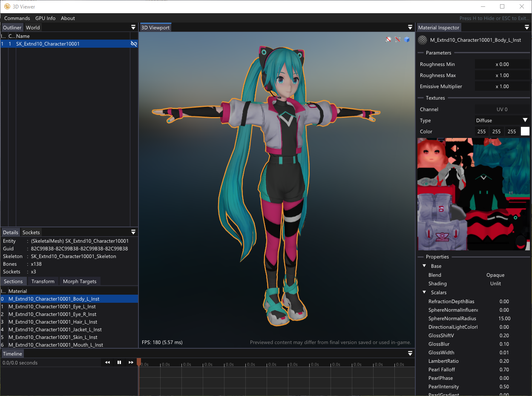
Task: Select material M_Extnd10_Character10001_Skin_L_Inst row
Action: click(69, 337)
